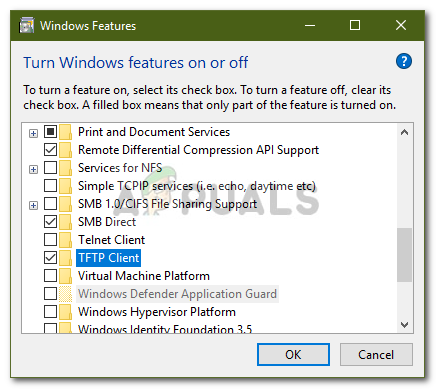Enable SMB 1.0/CIFS File Sharing Support checkbox
436x389 pixels.
tap(50, 204)
